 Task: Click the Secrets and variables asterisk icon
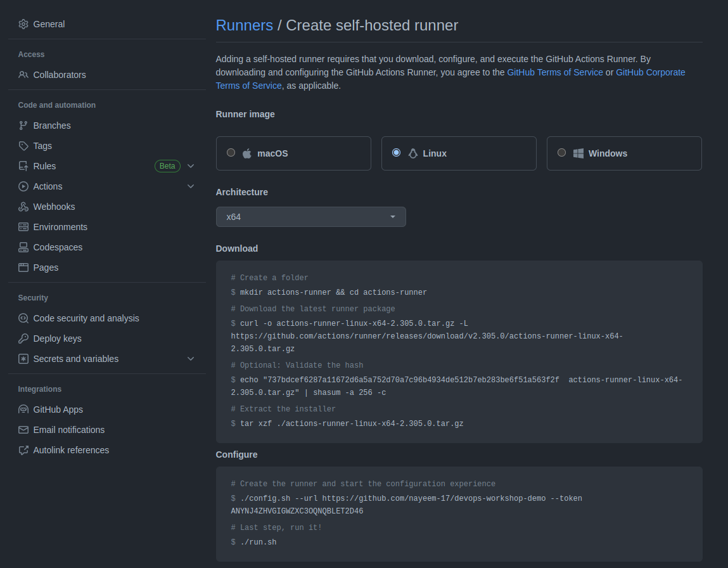23,359
